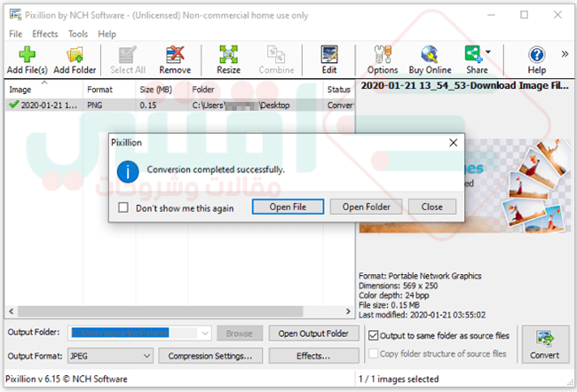This screenshot has height=392, width=577.
Task: Sort by the Status column header
Action: coord(339,90)
